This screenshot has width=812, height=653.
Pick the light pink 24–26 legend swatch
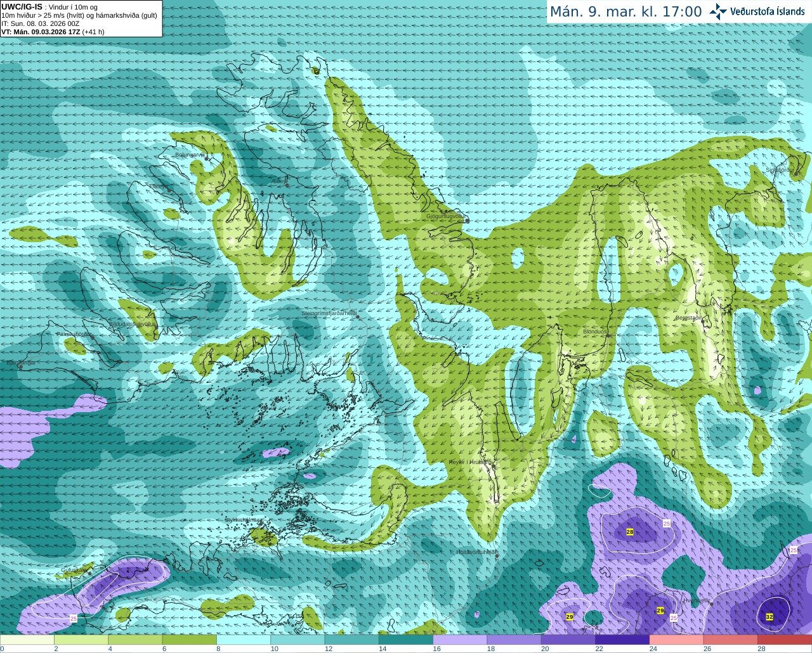coord(677,640)
